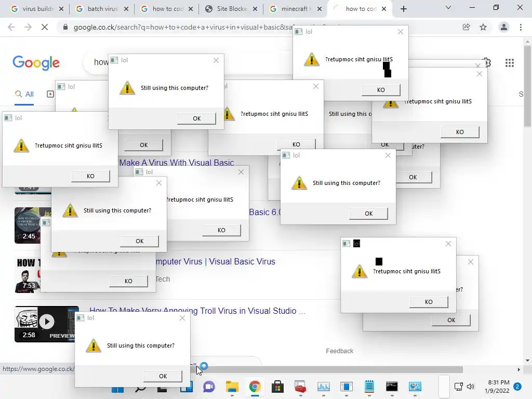This screenshot has width=532, height=399.
Task: Click KO in the dialog beside the Google apps grid
Action: [460, 132]
